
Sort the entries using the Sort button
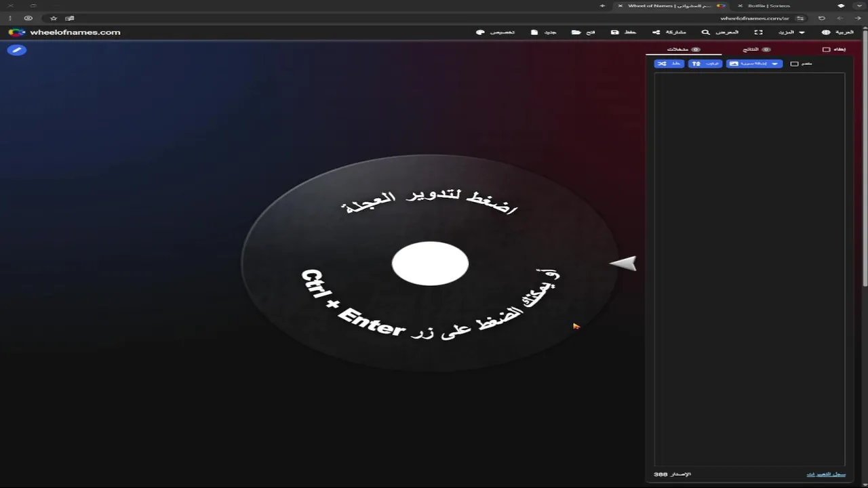tap(705, 64)
